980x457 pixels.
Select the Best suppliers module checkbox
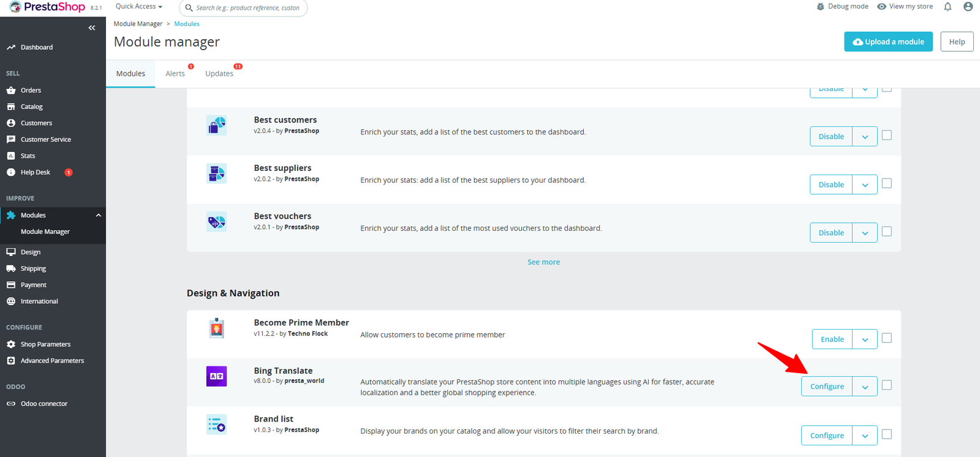(x=886, y=183)
